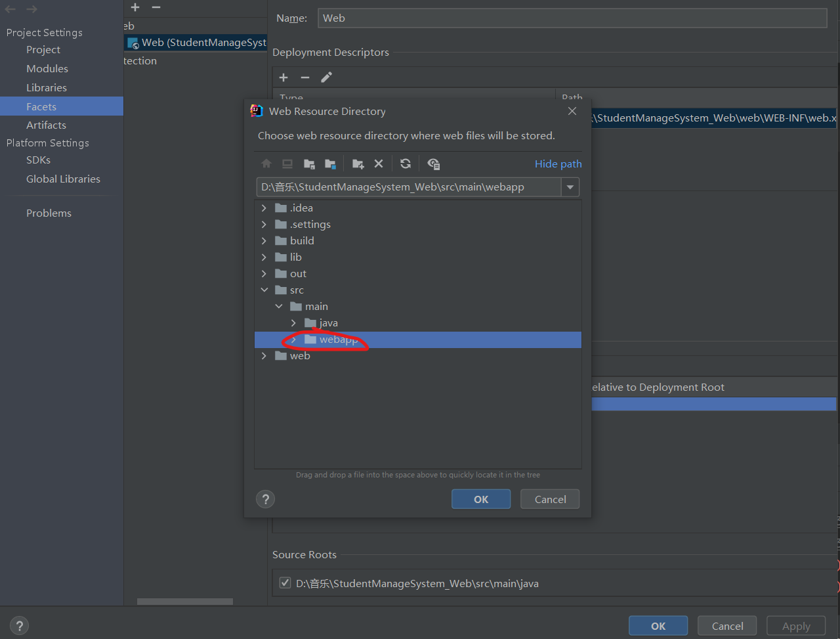Open Global Libraries settings
This screenshot has width=840, height=639.
63,179
